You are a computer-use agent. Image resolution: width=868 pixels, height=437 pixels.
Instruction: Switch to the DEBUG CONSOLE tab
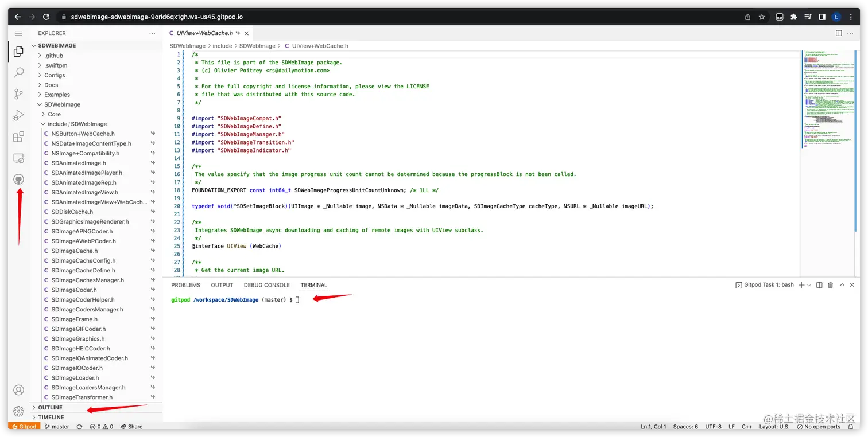tap(267, 285)
